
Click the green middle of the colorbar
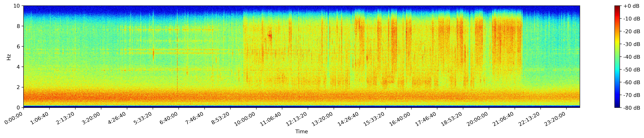point(617,57)
